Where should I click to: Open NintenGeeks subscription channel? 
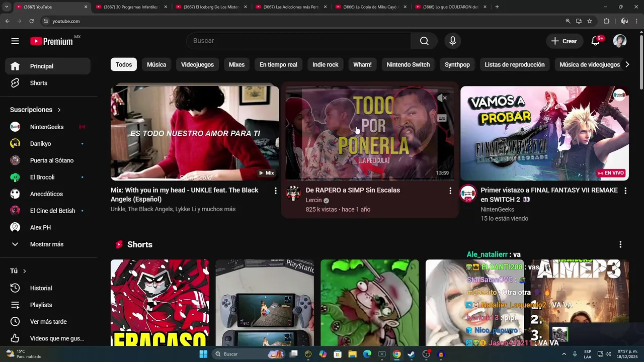[48, 127]
